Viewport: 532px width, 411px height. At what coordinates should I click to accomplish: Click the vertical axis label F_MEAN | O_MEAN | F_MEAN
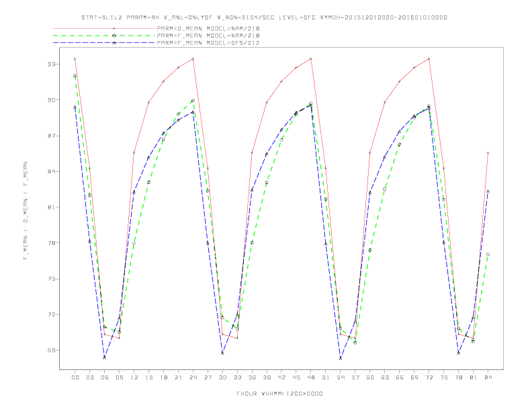(x=26, y=211)
